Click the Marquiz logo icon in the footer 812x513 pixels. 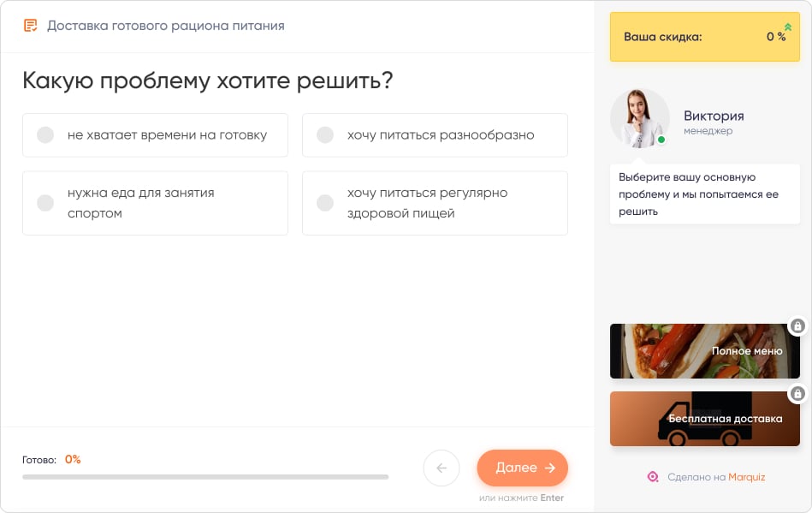(652, 478)
